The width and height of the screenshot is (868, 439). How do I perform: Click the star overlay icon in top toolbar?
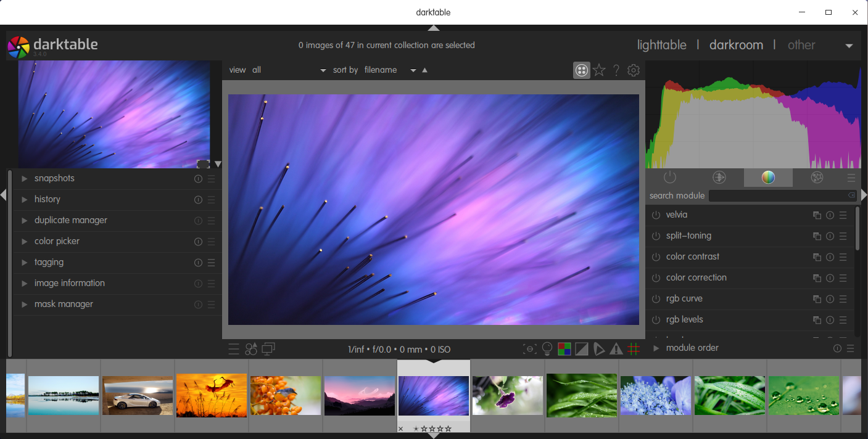pyautogui.click(x=599, y=70)
